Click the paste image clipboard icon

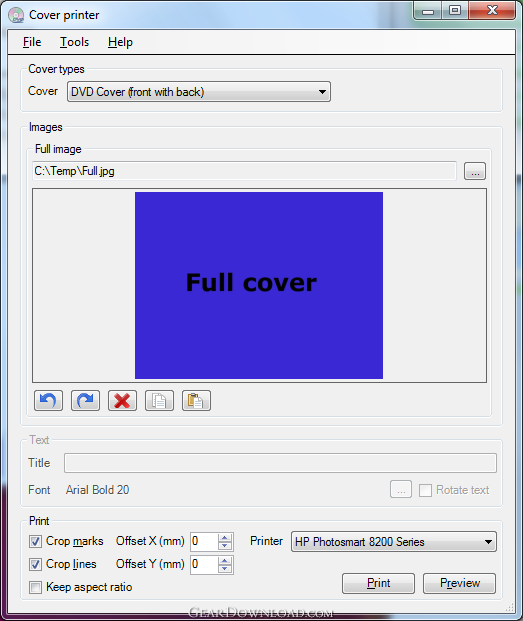click(196, 400)
